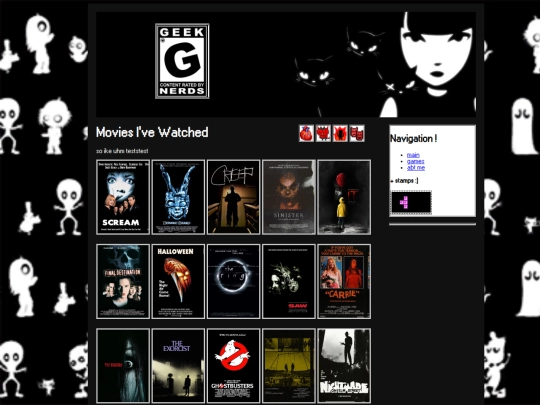Open the main navigation link
Screen dimensions: 540x405
click(x=413, y=155)
